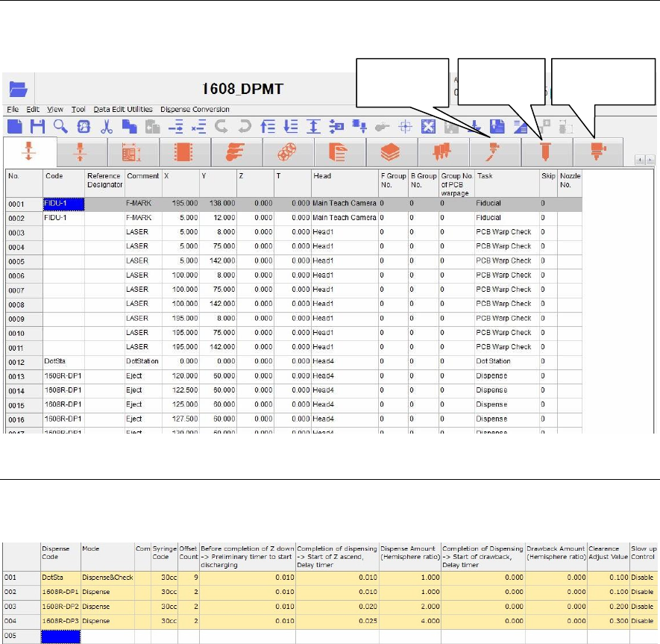This screenshot has height=644, width=660.
Task: Switch to the chip component icon tab
Action: point(183,151)
